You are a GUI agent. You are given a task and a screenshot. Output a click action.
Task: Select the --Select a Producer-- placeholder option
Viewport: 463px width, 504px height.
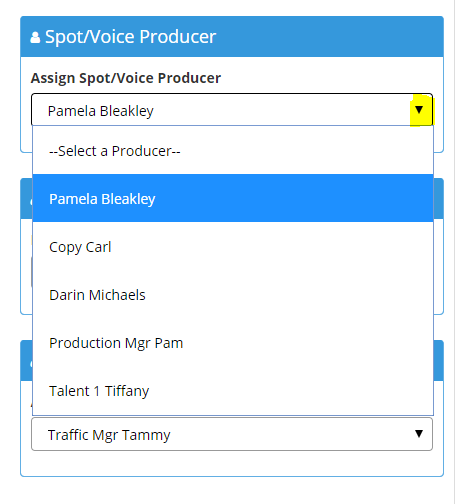click(x=233, y=151)
